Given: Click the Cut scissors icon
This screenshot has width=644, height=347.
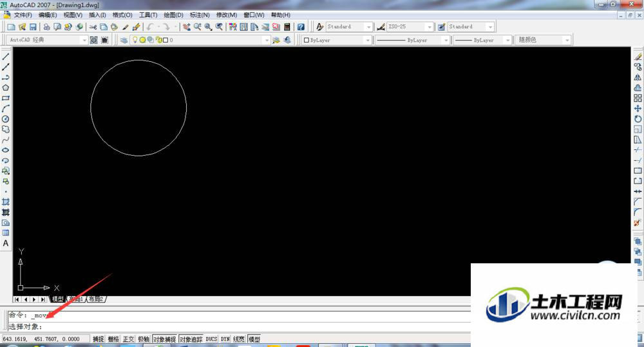Looking at the screenshot, I should (x=93, y=26).
